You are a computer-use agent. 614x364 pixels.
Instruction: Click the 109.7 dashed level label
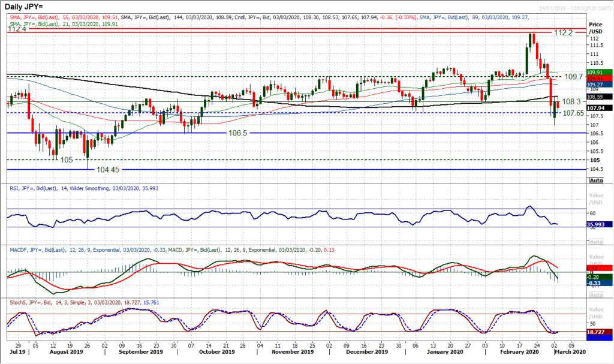pos(574,77)
